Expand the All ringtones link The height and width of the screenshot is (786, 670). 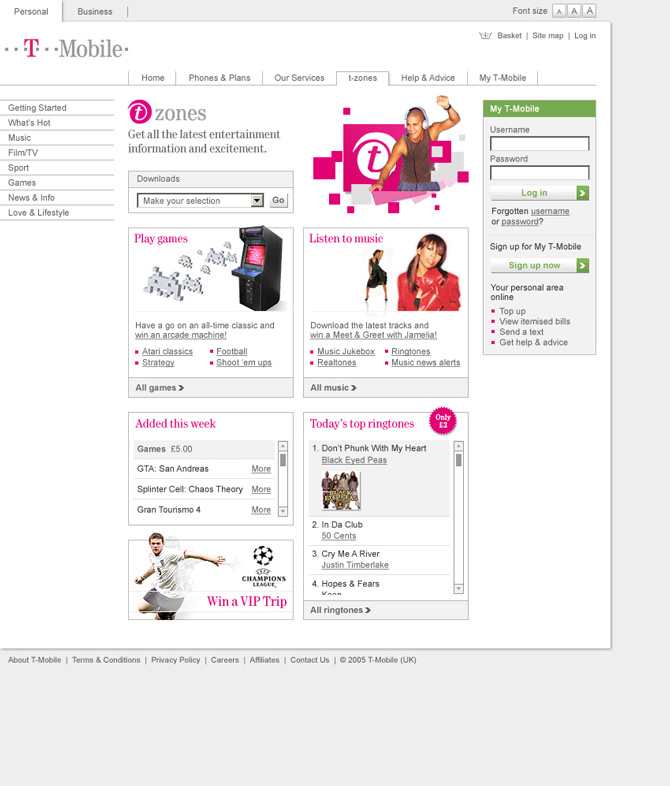click(340, 610)
